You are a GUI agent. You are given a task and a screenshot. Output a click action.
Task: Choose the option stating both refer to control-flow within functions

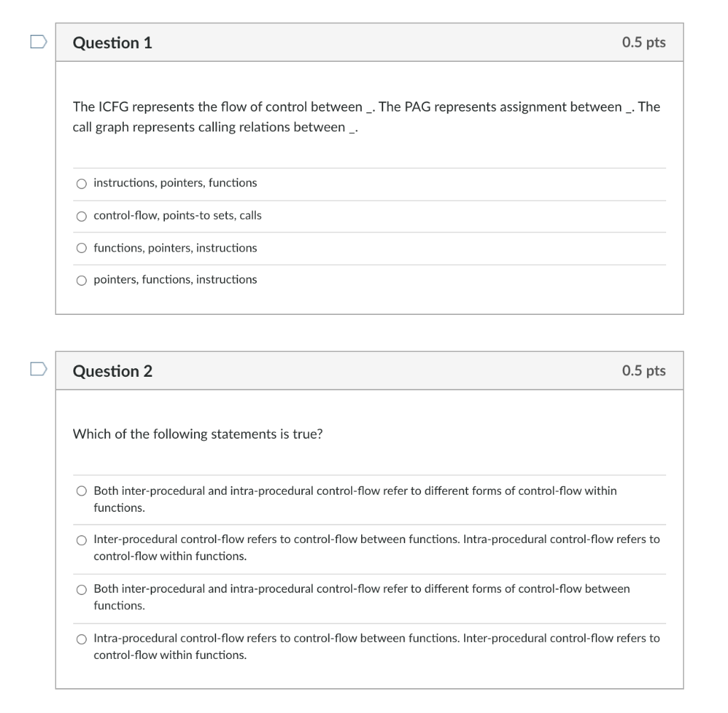click(x=81, y=490)
